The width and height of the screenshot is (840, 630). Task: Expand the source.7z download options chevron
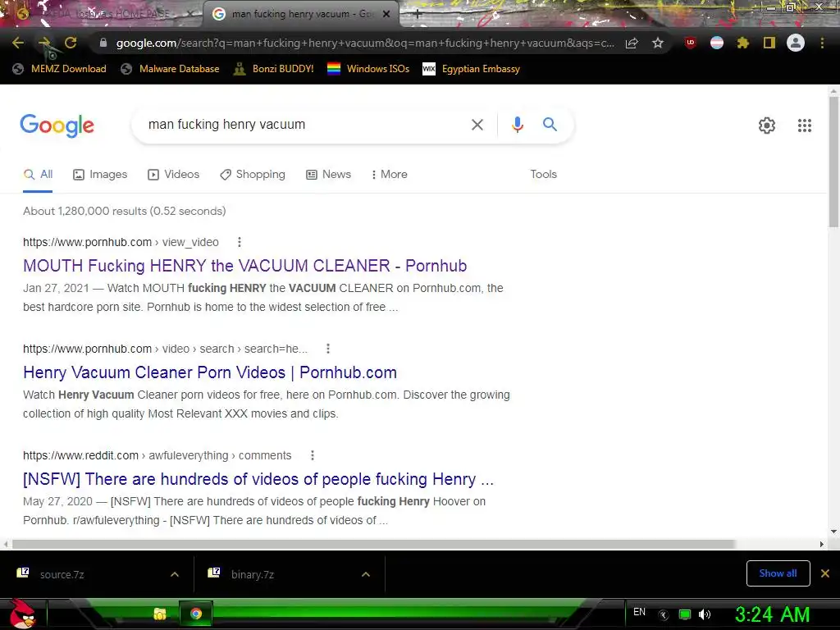point(175,574)
